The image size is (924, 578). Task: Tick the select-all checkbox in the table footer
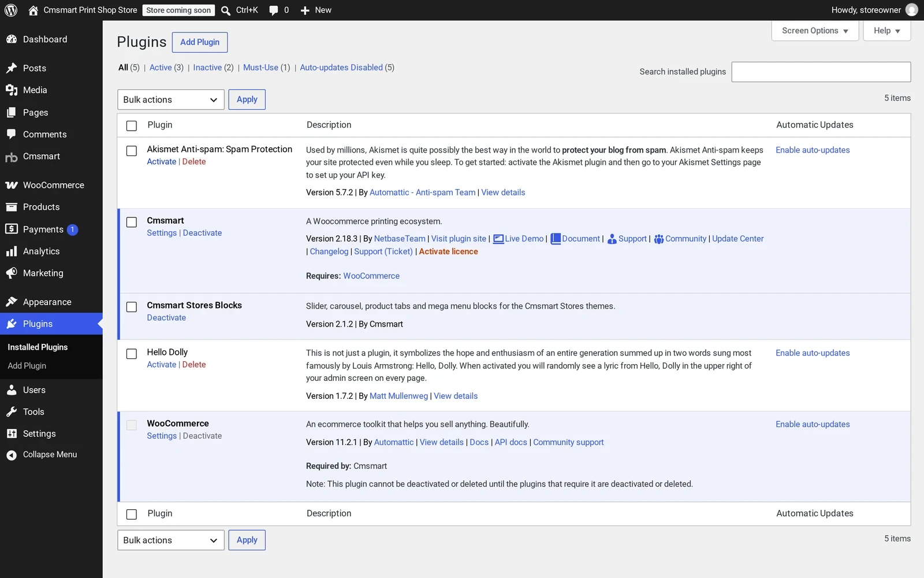(x=132, y=514)
